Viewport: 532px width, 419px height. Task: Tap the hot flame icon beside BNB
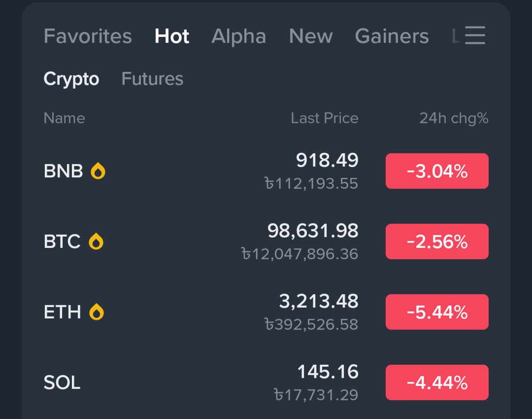98,171
